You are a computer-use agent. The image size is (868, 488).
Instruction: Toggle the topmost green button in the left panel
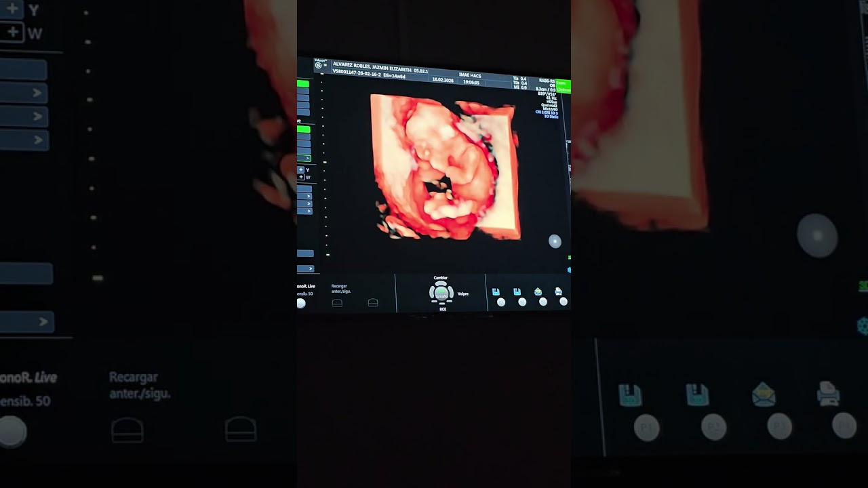[x=303, y=83]
